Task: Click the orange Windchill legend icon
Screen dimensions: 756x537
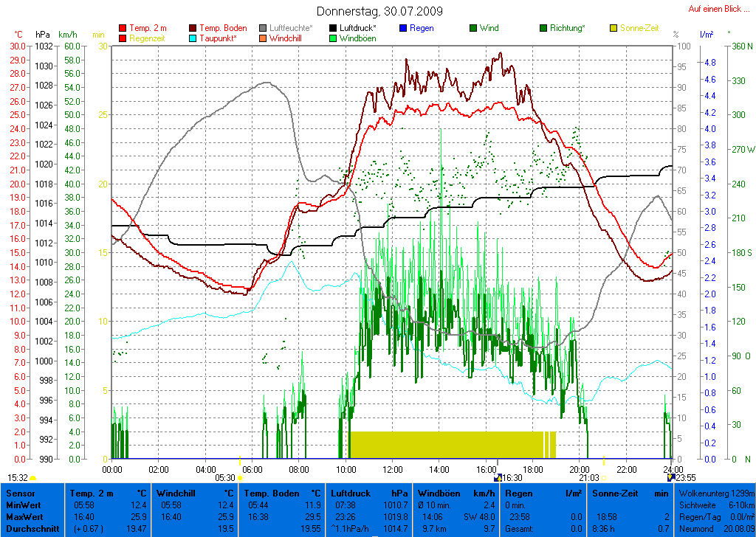Action: point(264,38)
